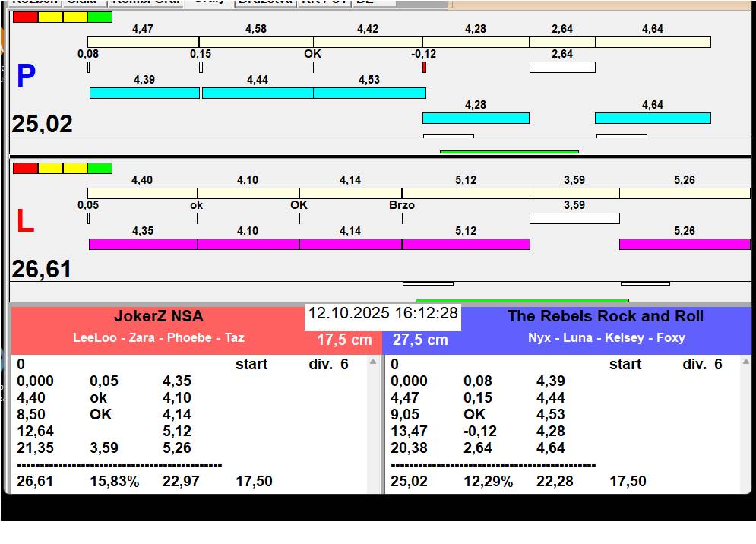Viewport: 756px width, 544px height.
Task: Click the white 2,64 box in lane P
Action: point(562,68)
